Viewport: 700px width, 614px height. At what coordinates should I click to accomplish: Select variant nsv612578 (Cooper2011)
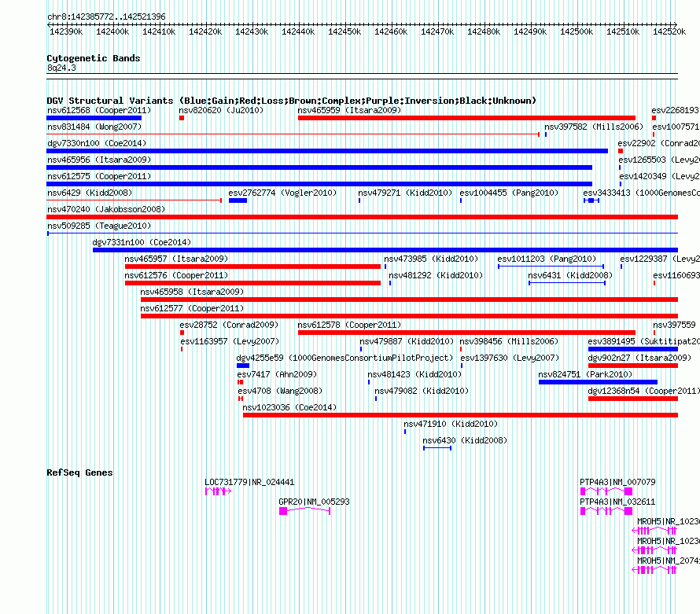349,325
